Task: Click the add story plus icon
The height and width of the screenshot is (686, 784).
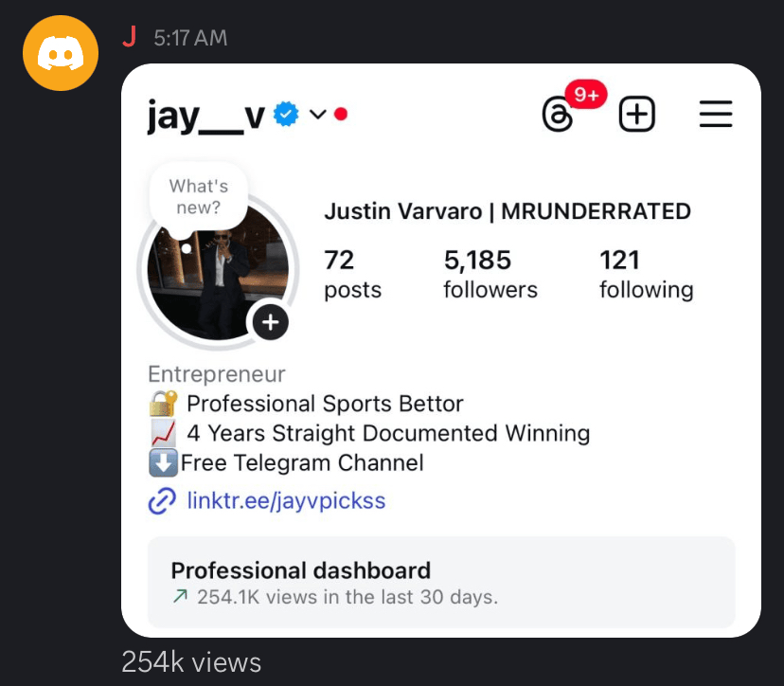Action: [x=271, y=323]
